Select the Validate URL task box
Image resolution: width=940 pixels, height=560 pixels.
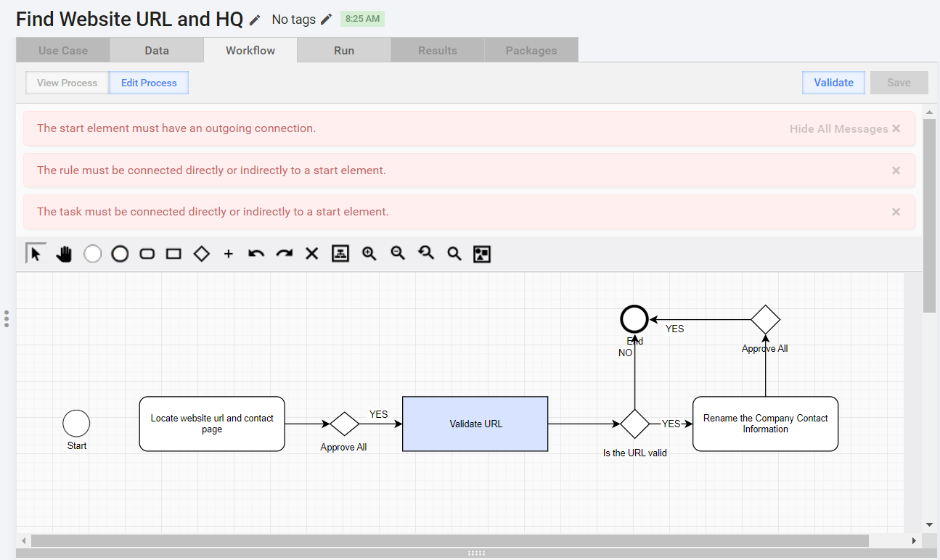click(475, 424)
